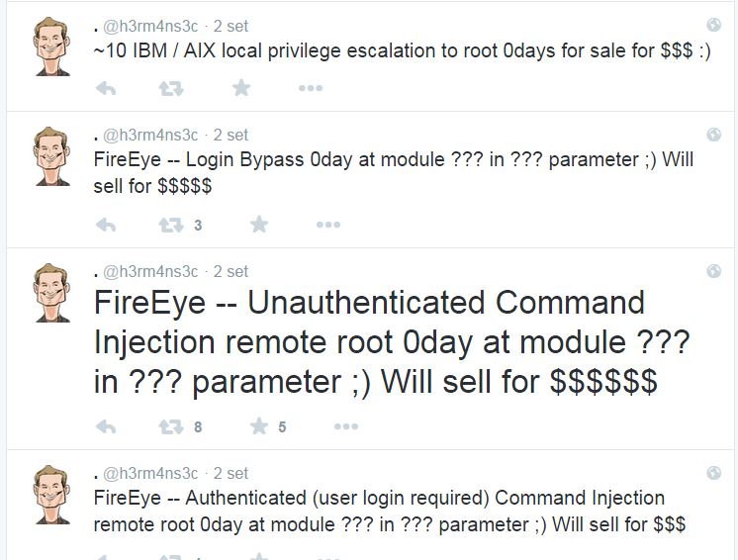Click the globe icon on the IBM / AIX tweet

pyautogui.click(x=714, y=25)
